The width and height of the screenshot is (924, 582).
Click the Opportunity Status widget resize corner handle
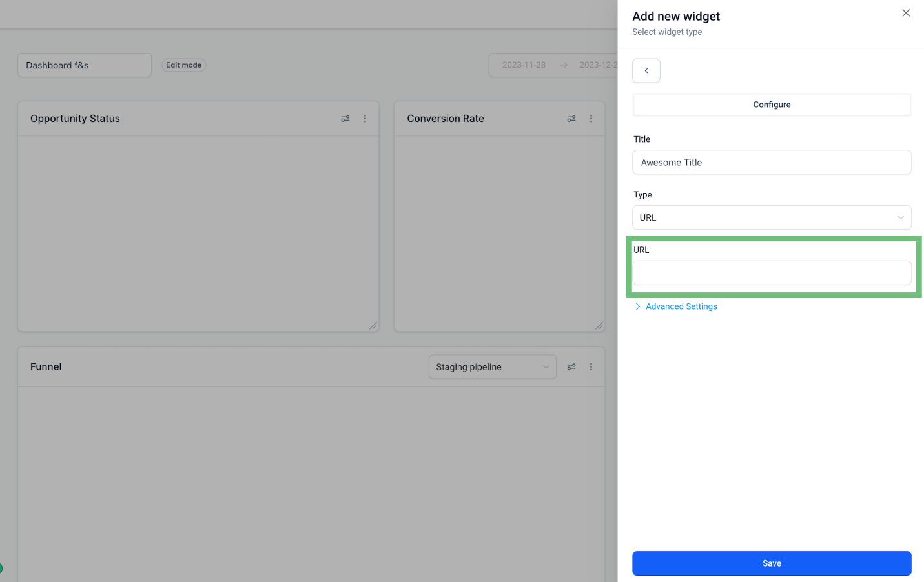373,326
